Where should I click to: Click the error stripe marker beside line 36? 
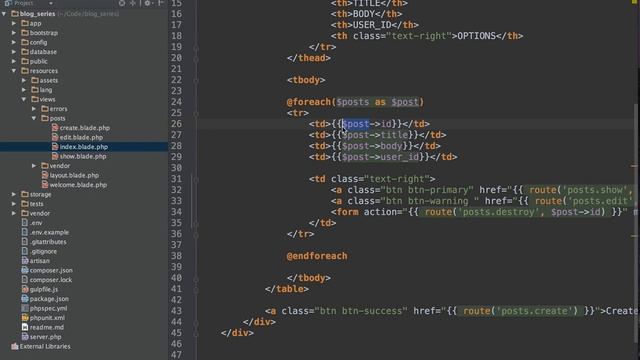pyautogui.click(x=634, y=236)
